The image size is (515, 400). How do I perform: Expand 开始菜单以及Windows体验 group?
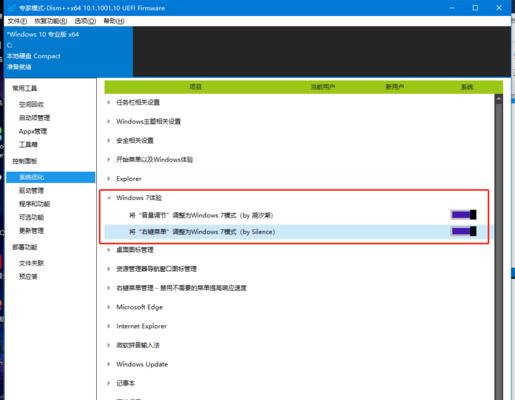(x=108, y=159)
